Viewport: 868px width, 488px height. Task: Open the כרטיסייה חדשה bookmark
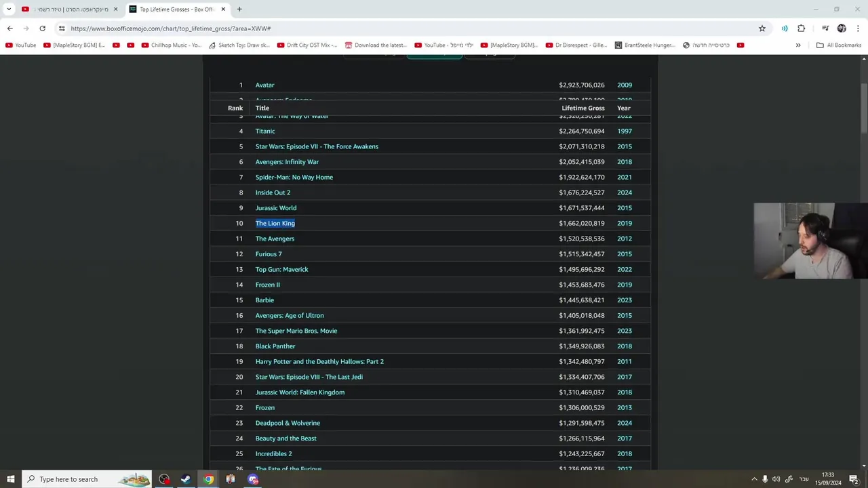pyautogui.click(x=706, y=45)
